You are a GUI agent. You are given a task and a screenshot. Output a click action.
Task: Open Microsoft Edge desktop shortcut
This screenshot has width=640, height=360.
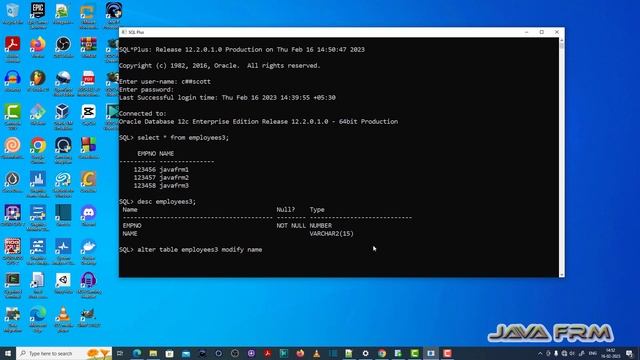tap(38, 319)
